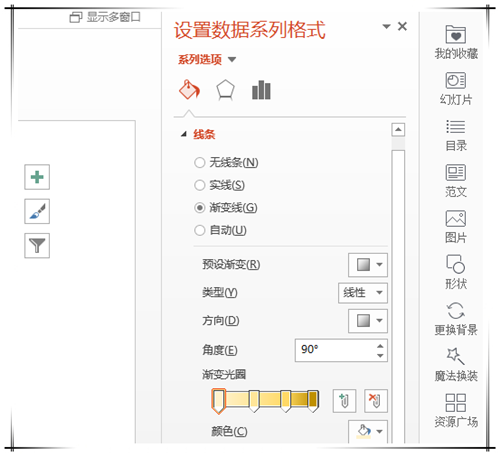Open the 方向(D) direction dropdown
The width and height of the screenshot is (500, 456).
pyautogui.click(x=368, y=321)
